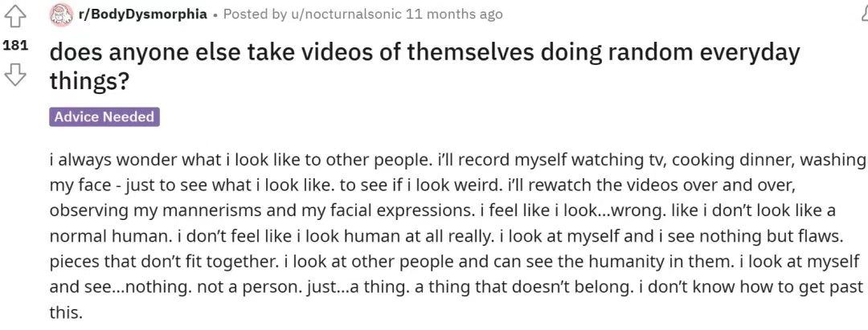Click the notification bell icon at the top-right edge
Image resolution: width=868 pixels, height=330 pixels.
click(x=865, y=12)
